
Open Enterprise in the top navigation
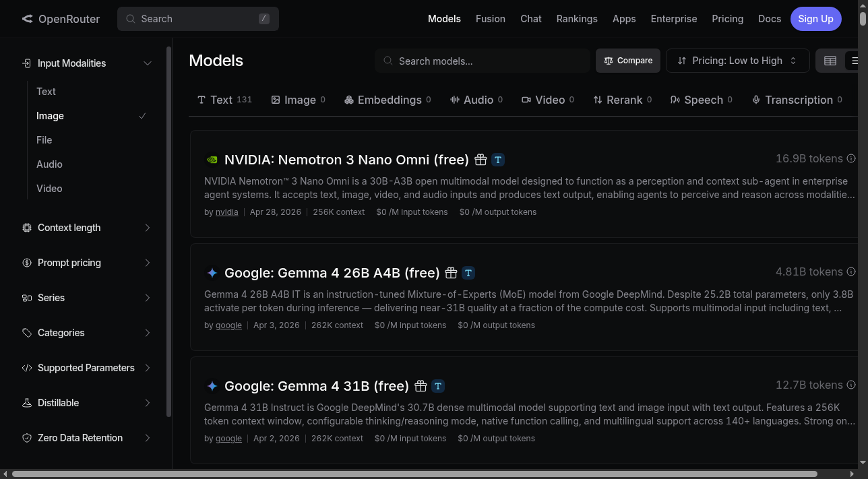click(674, 19)
